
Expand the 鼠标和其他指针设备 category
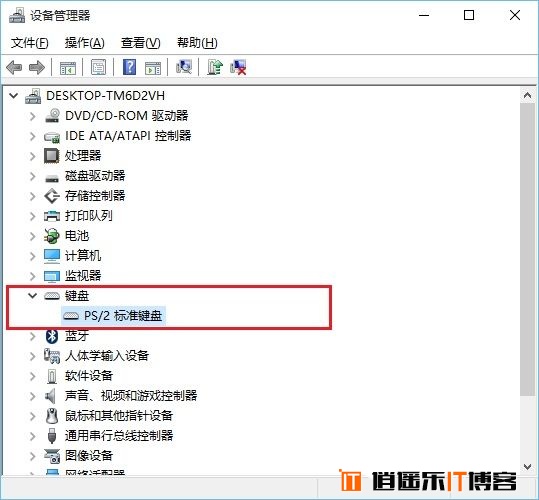[x=32, y=416]
